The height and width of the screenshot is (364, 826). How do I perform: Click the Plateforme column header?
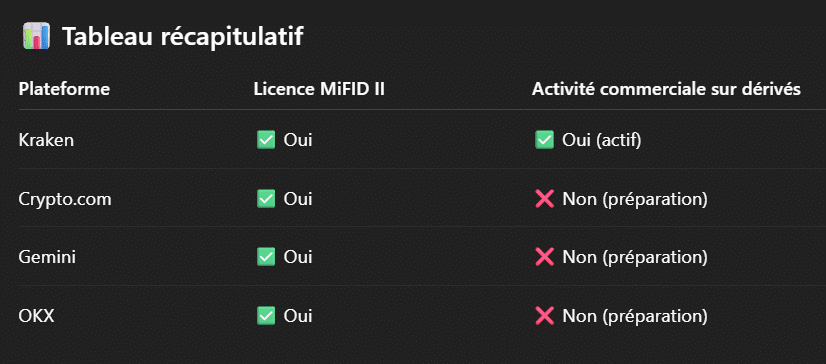coord(64,89)
